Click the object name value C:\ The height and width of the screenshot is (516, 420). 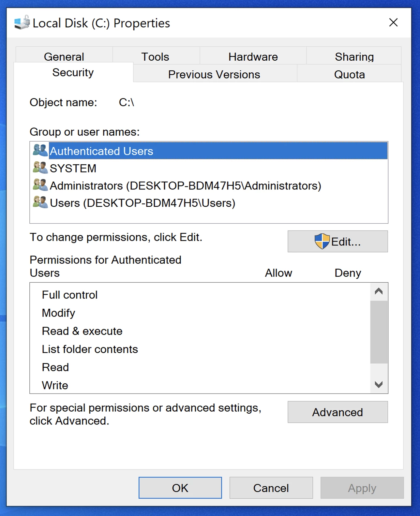pos(127,102)
